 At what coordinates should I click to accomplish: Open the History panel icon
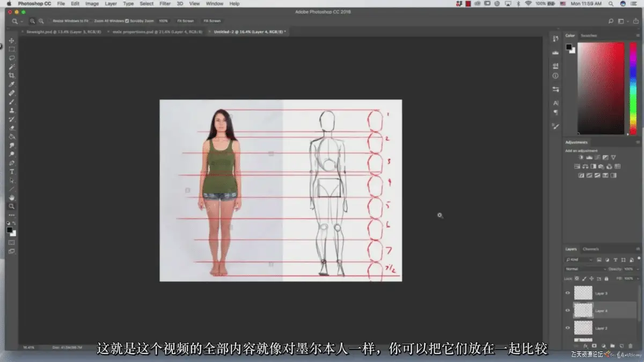(x=555, y=39)
